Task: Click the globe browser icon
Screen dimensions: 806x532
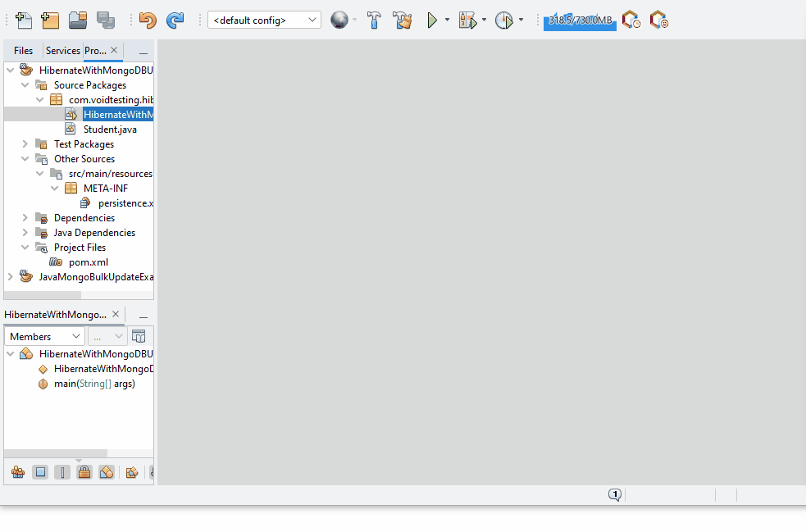Action: (x=339, y=20)
